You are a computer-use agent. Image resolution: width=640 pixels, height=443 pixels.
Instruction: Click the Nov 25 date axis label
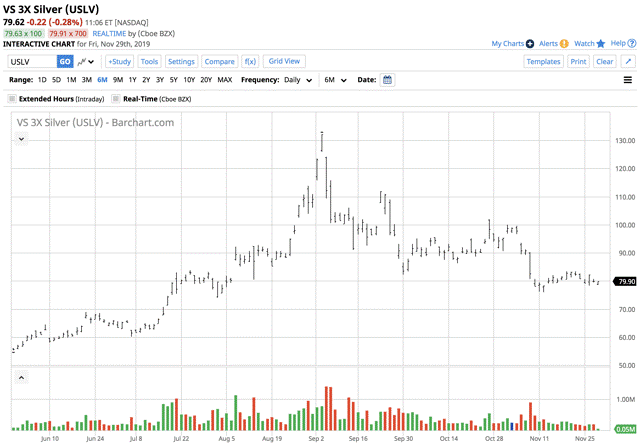click(x=585, y=439)
